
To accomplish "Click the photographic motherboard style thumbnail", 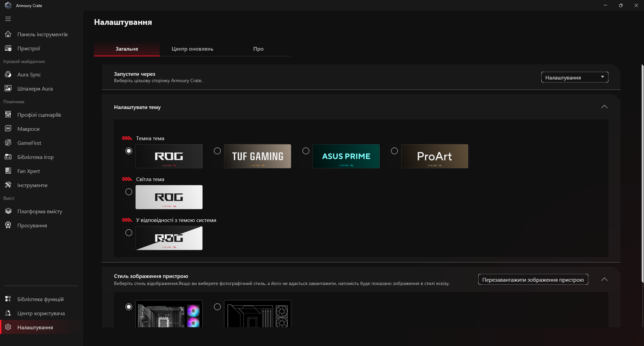I will 169,314.
